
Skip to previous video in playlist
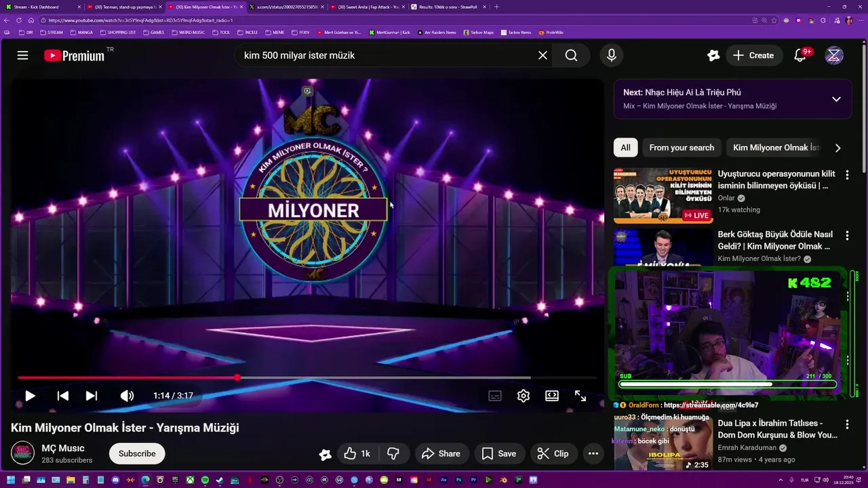click(62, 396)
